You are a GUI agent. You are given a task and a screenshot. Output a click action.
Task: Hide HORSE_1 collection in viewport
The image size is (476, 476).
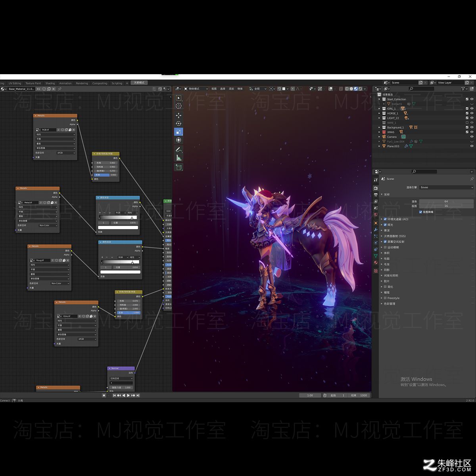pyautogui.click(x=472, y=113)
